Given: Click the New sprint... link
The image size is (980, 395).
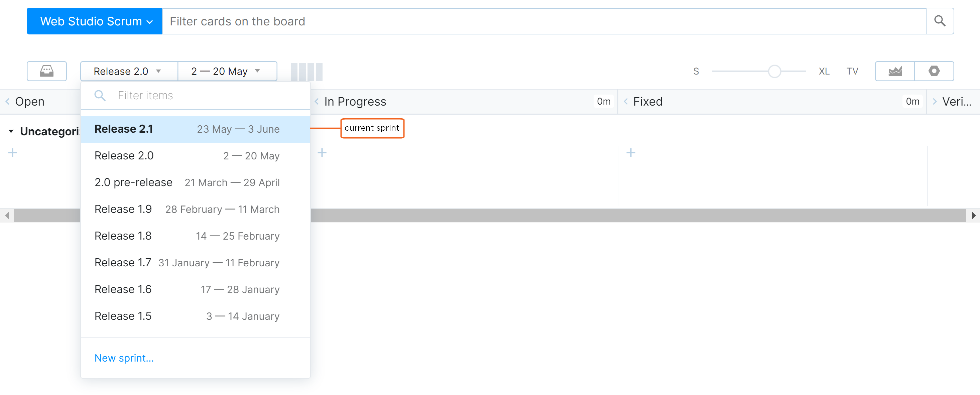Looking at the screenshot, I should [x=124, y=358].
